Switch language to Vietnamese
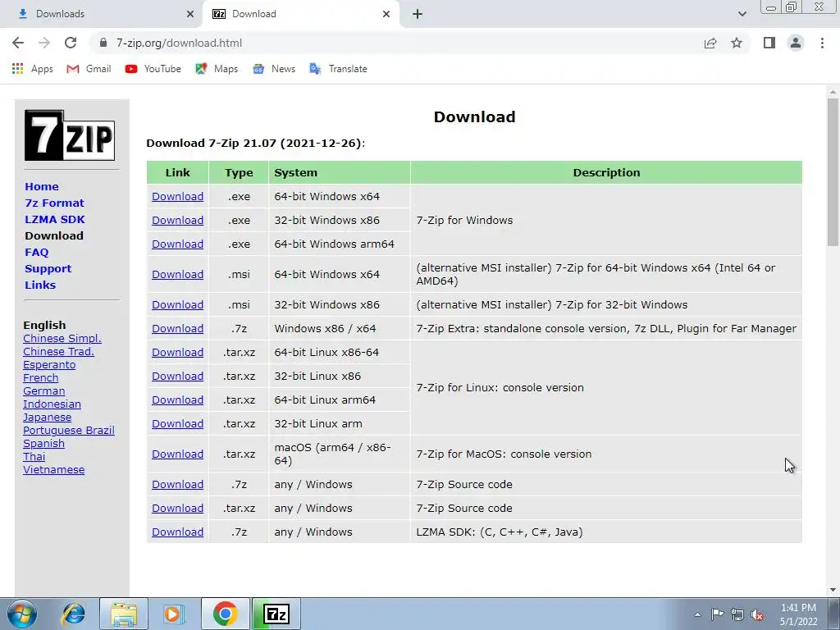 pyautogui.click(x=53, y=470)
